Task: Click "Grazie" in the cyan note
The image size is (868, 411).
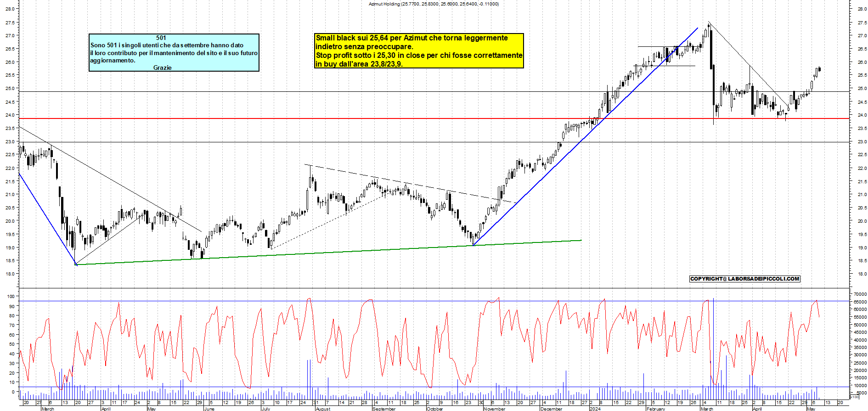Action: [x=163, y=68]
